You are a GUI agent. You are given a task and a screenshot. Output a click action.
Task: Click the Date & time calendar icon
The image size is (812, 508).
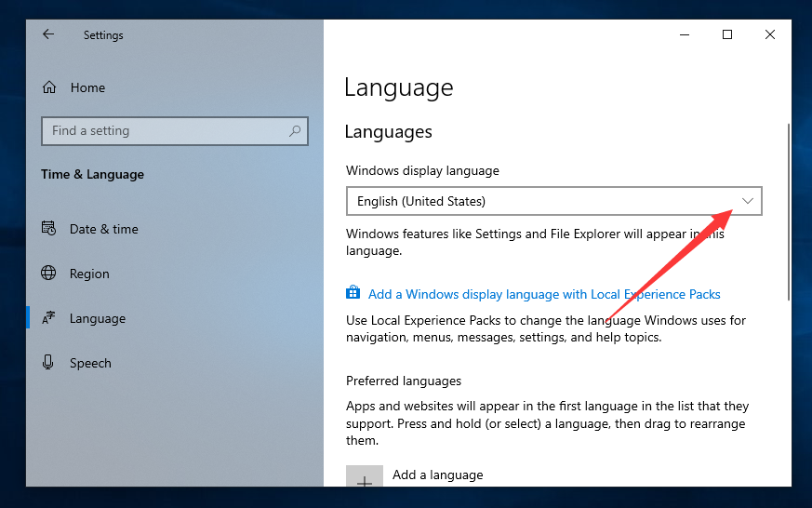click(x=48, y=228)
